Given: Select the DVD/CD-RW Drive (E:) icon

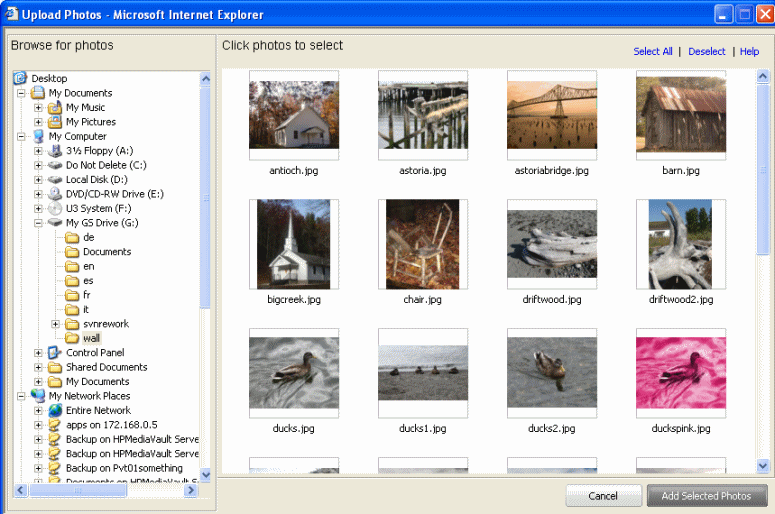Looking at the screenshot, I should [55, 194].
